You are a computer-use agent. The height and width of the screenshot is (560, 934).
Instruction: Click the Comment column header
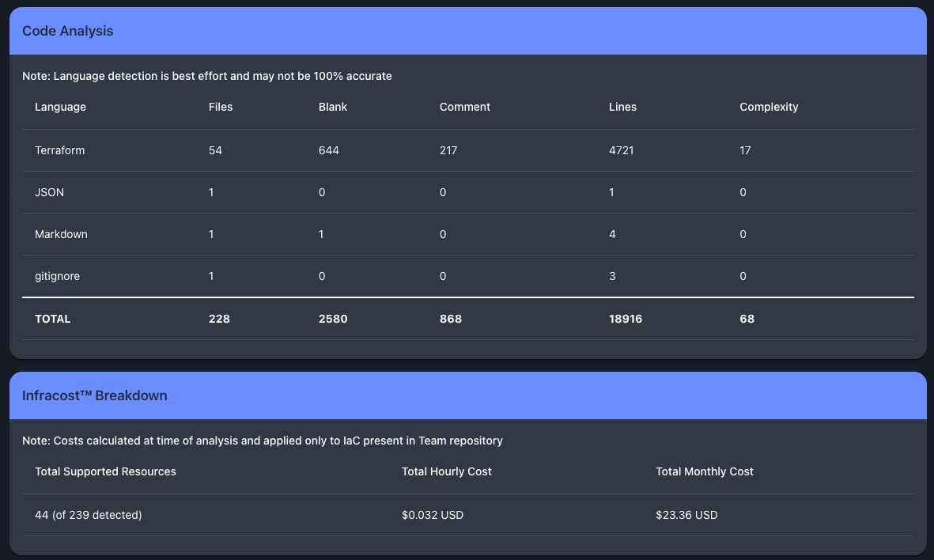pyautogui.click(x=465, y=107)
